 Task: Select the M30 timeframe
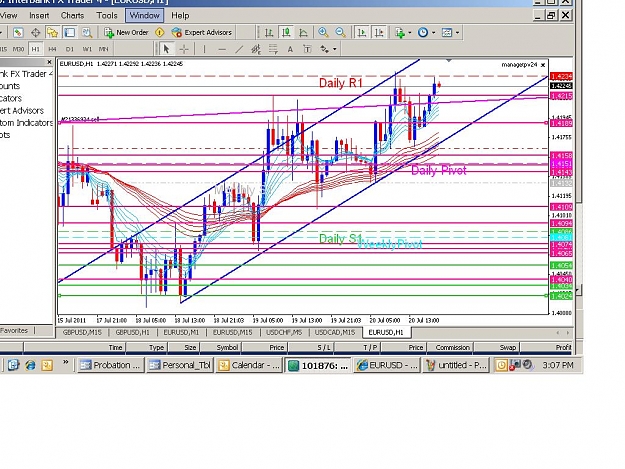[18, 49]
